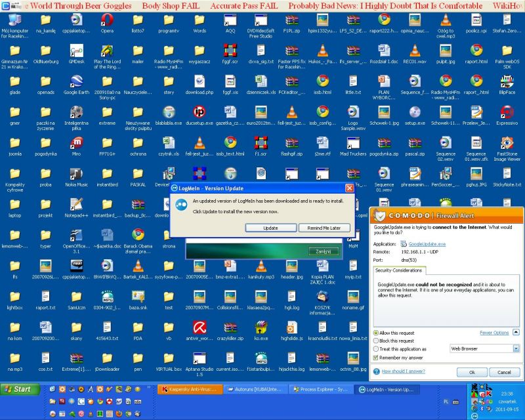Switch to Kaspersky Anti-Virus taskbar button
Viewport: 525px width, 420px height.
tap(190, 390)
